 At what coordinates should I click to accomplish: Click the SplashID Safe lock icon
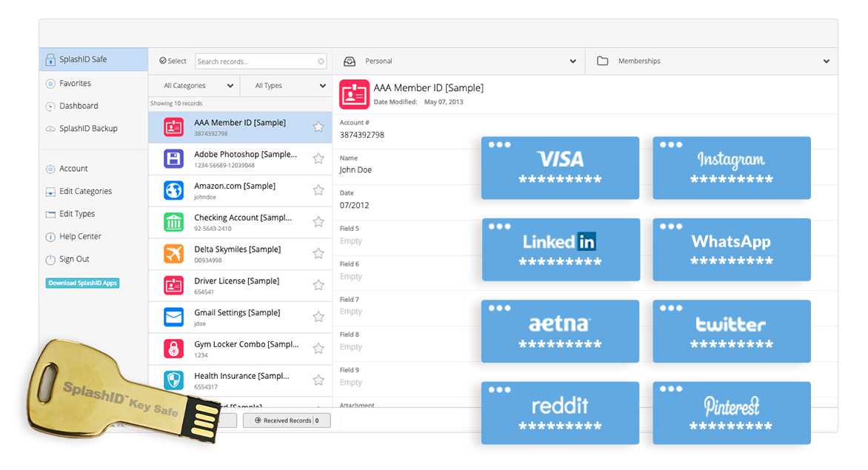pos(50,60)
